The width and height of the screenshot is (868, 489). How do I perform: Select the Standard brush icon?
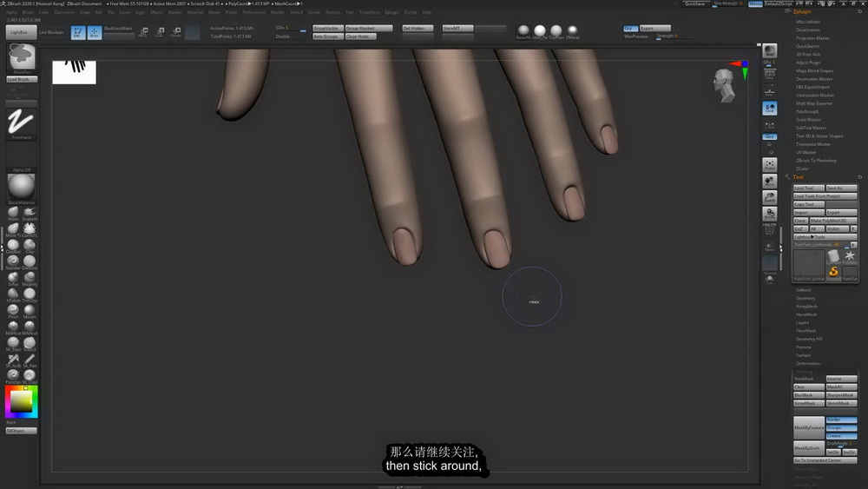pyautogui.click(x=13, y=262)
